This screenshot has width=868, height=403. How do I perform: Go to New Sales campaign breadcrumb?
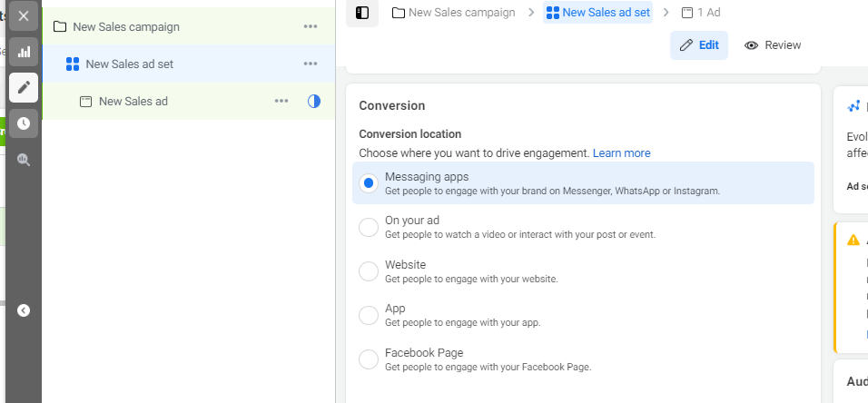(x=453, y=13)
